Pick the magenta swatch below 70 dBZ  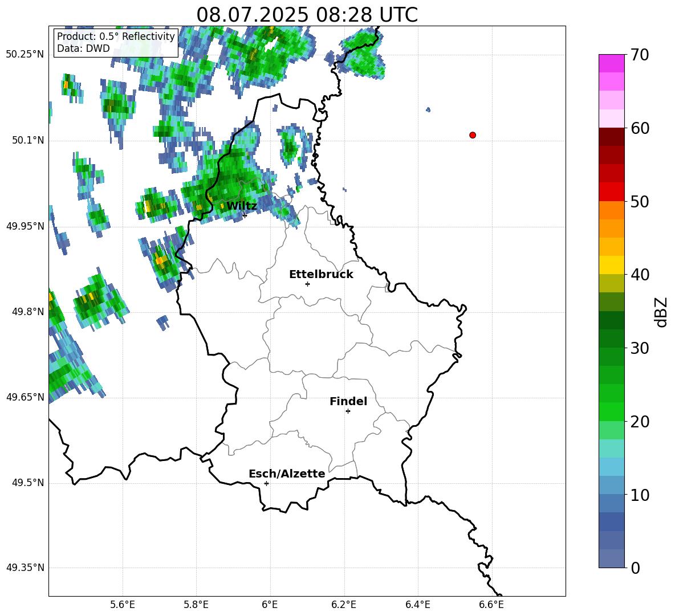click(611, 63)
